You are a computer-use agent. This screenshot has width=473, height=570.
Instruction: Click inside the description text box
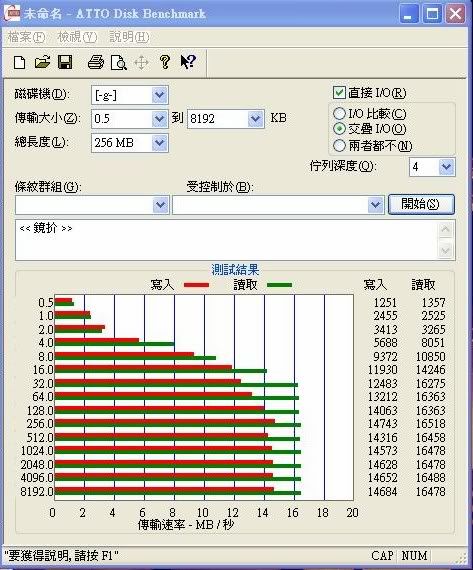pyautogui.click(x=227, y=240)
